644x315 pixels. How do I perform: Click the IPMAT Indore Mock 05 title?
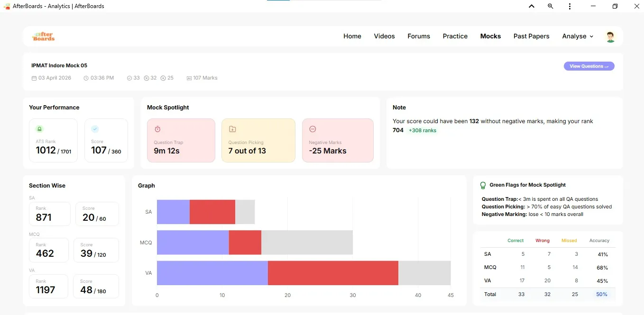tap(59, 65)
